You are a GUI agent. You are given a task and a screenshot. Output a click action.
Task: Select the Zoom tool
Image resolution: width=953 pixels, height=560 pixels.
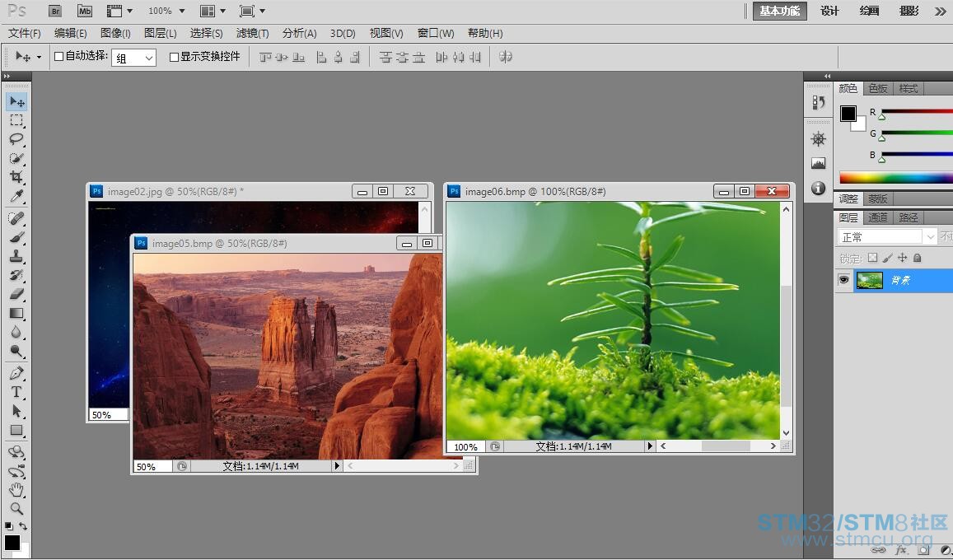coord(16,508)
